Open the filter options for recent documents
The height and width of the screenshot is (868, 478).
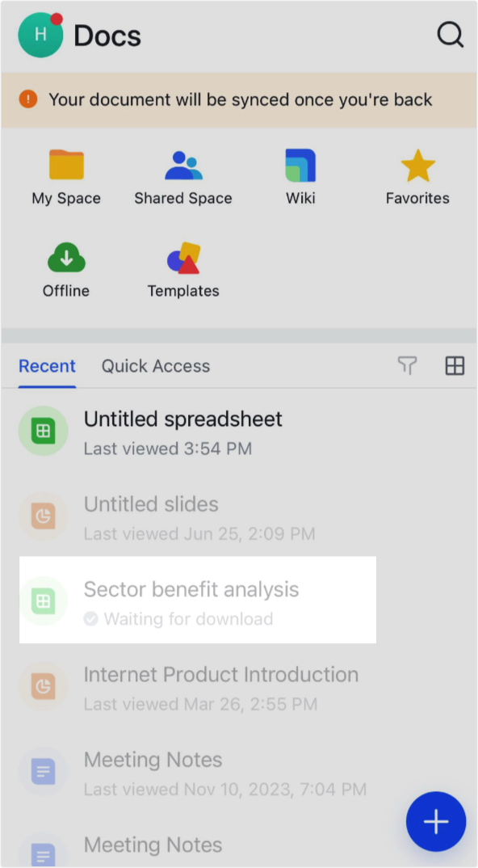(x=407, y=366)
